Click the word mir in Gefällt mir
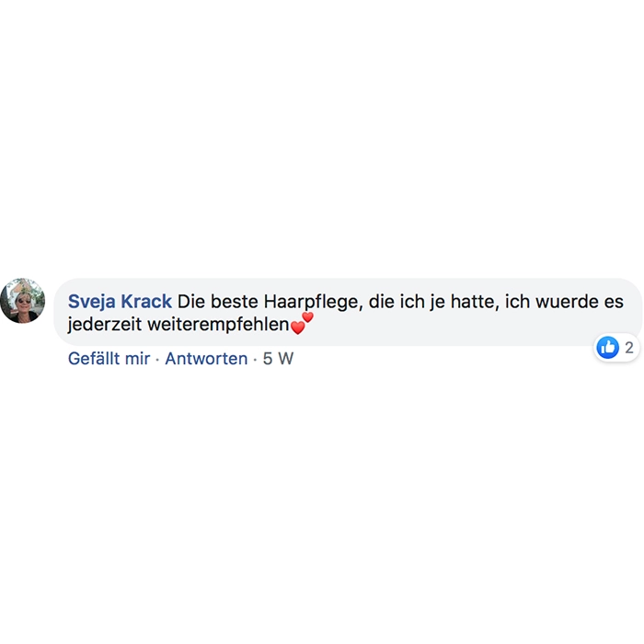 tap(138, 358)
